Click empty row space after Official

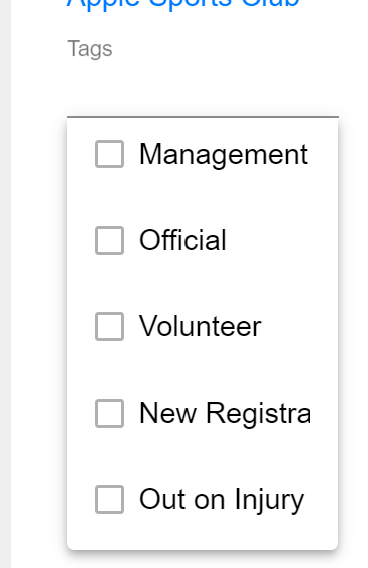tap(281, 240)
